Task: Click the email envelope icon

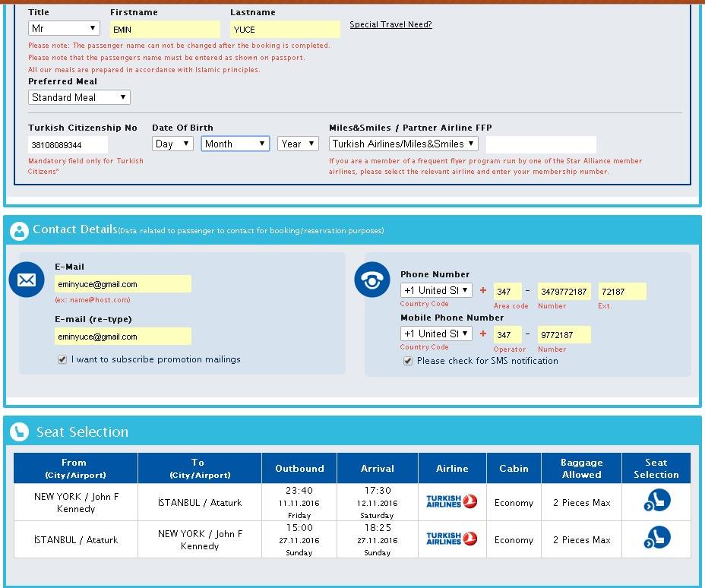Action: 27,281
